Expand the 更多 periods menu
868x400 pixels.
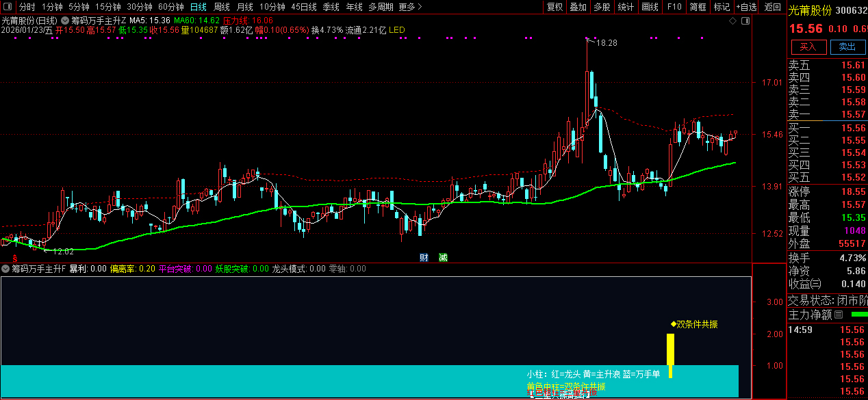click(x=410, y=7)
